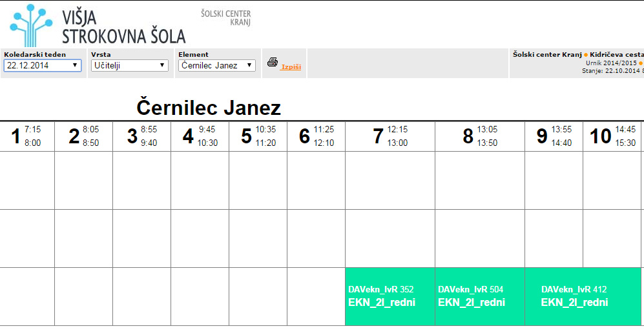Expand the Element dropdown Černilec Janez
Image resolution: width=644 pixels, height=335 pixels.
(x=217, y=65)
